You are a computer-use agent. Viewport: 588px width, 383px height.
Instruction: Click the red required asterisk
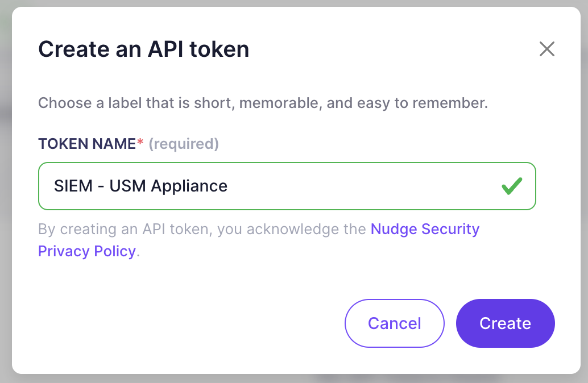[x=140, y=144]
